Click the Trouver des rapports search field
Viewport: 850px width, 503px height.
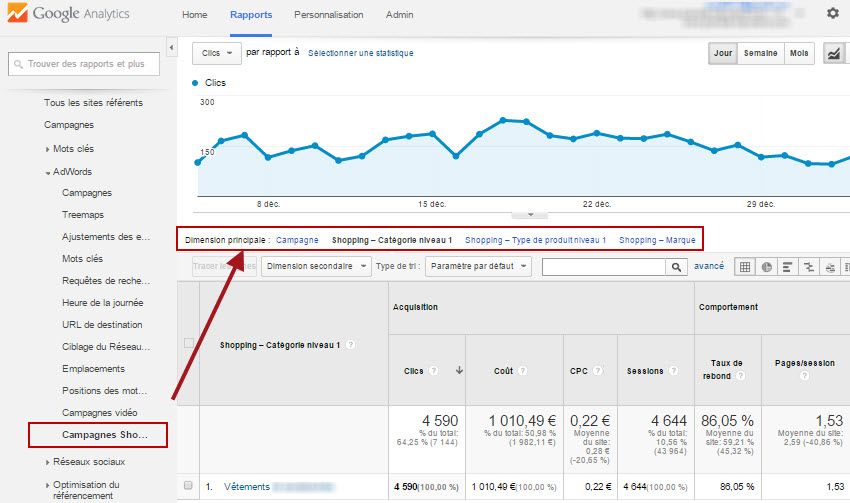pos(84,64)
